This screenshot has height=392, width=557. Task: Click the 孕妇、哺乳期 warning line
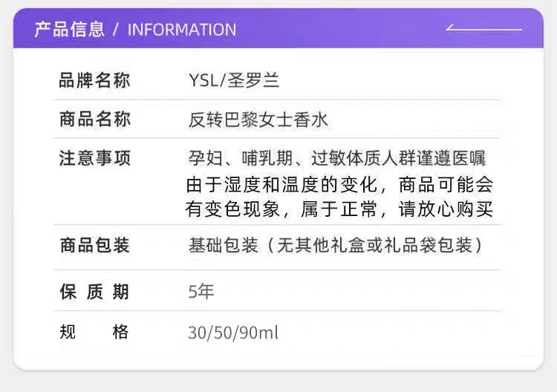point(337,159)
